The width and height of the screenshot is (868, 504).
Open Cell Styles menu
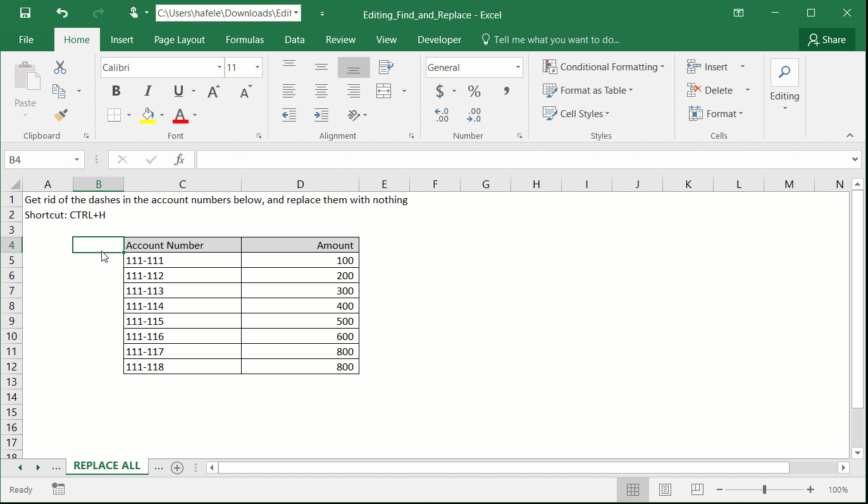tap(576, 114)
